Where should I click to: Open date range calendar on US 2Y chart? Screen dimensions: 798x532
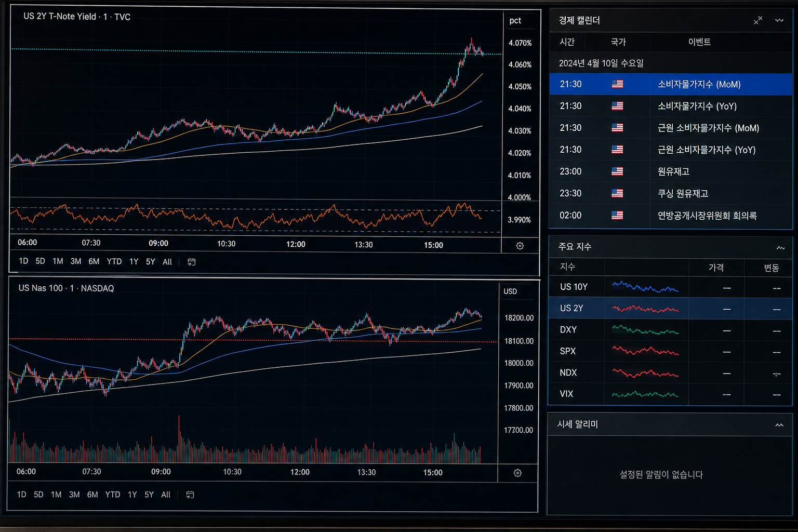191,262
